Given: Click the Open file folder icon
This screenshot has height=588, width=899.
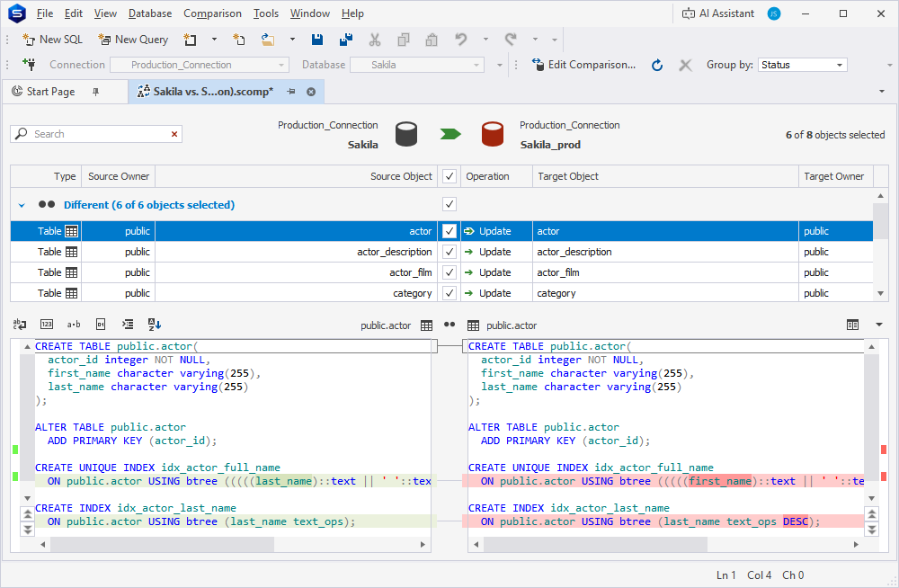Looking at the screenshot, I should click(268, 40).
